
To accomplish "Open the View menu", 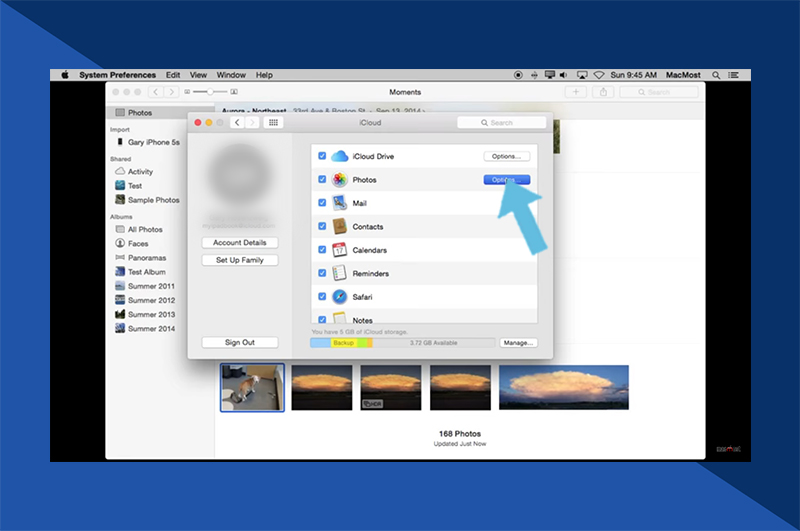I will 198,75.
